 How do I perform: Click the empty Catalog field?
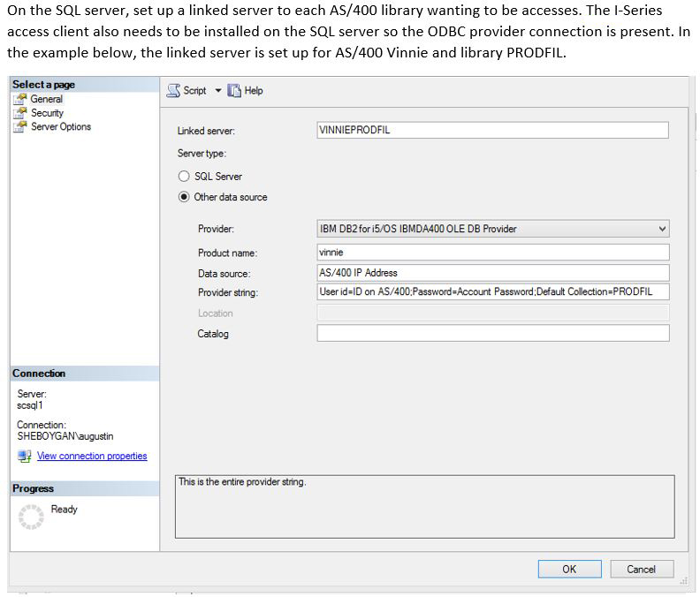(x=491, y=334)
